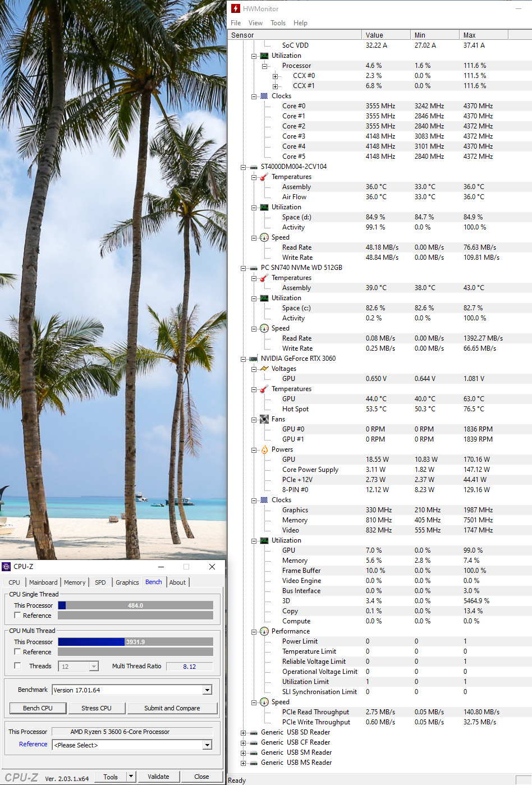This screenshot has height=785, width=532.
Task: Click the Bench CPU button
Action: (38, 708)
